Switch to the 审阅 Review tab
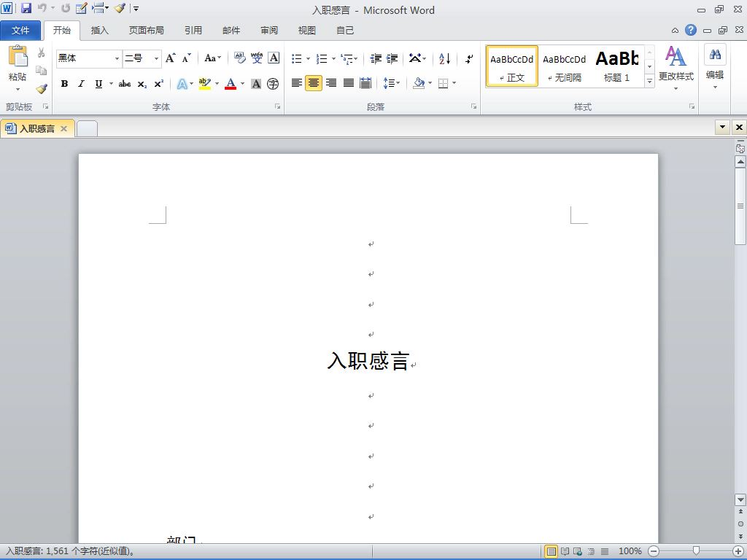The width and height of the screenshot is (747, 560). coord(269,31)
